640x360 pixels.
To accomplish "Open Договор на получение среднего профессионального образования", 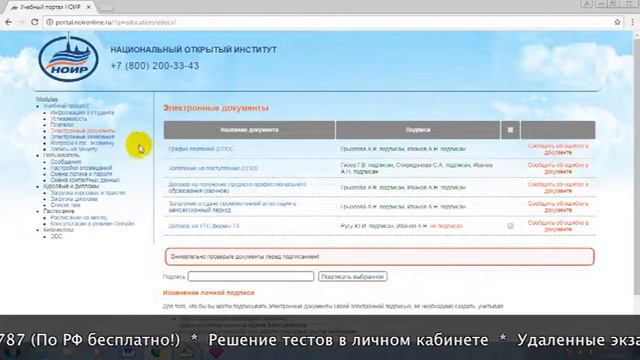I will (237, 187).
